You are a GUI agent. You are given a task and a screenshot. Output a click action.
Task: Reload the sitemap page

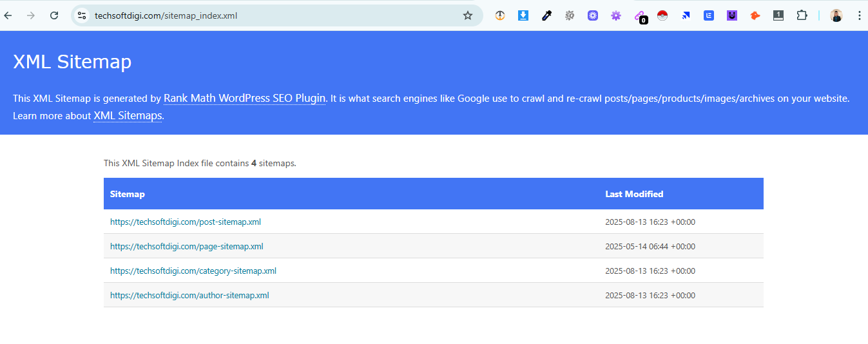(x=54, y=15)
